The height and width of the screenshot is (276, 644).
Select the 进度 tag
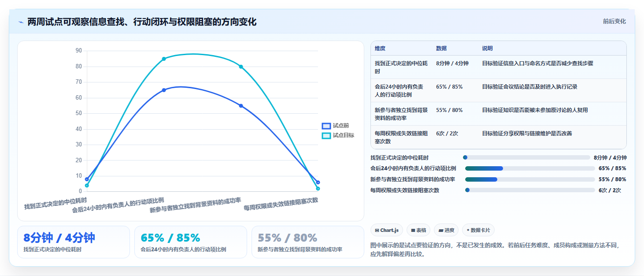pos(446,230)
